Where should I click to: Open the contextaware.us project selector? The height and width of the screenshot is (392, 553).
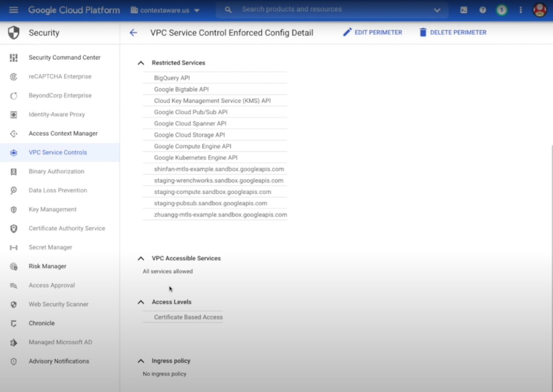(x=165, y=10)
